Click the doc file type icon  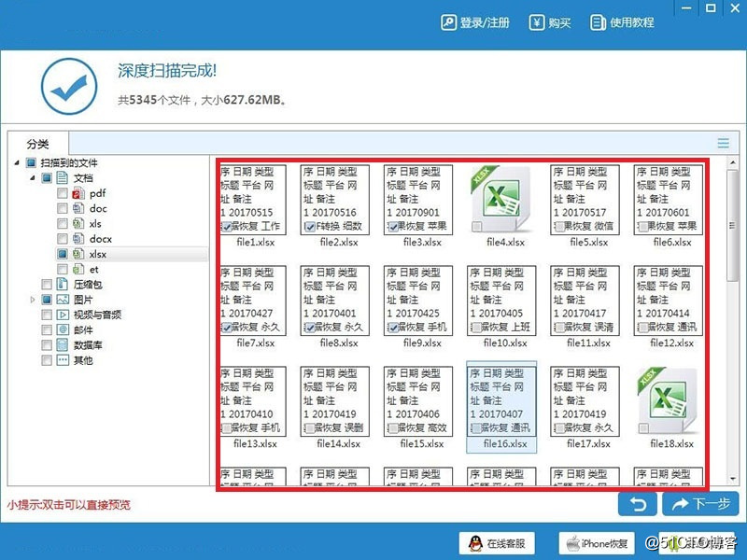78,208
